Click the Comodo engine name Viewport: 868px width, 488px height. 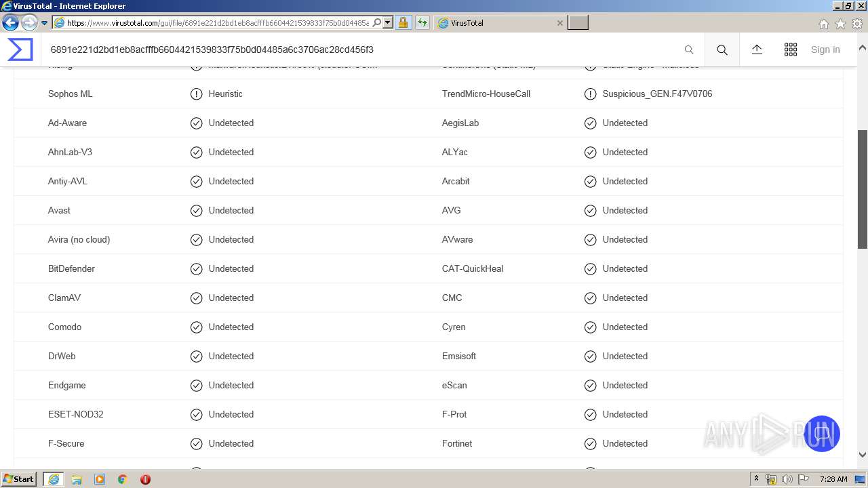64,327
